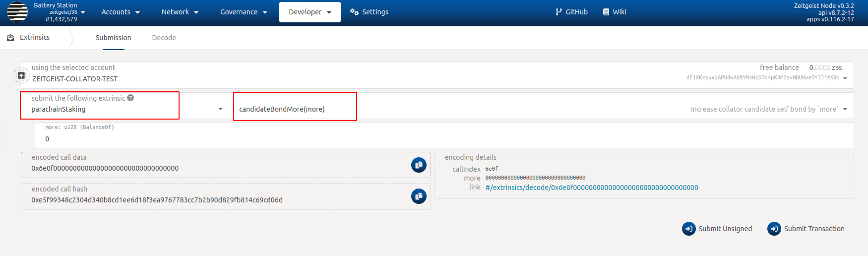Click the Submit Transaction button
The height and width of the screenshot is (256, 868).
click(806, 229)
